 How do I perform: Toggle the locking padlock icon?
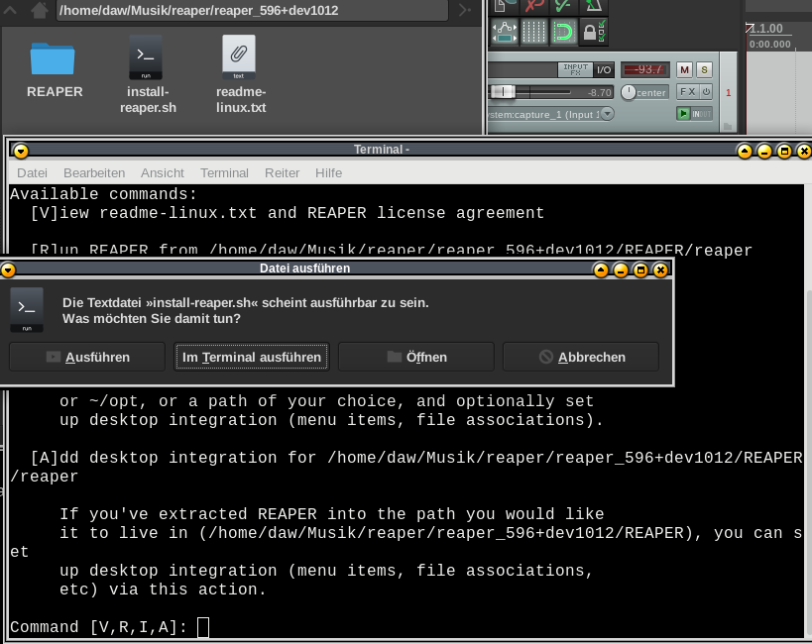[x=593, y=32]
